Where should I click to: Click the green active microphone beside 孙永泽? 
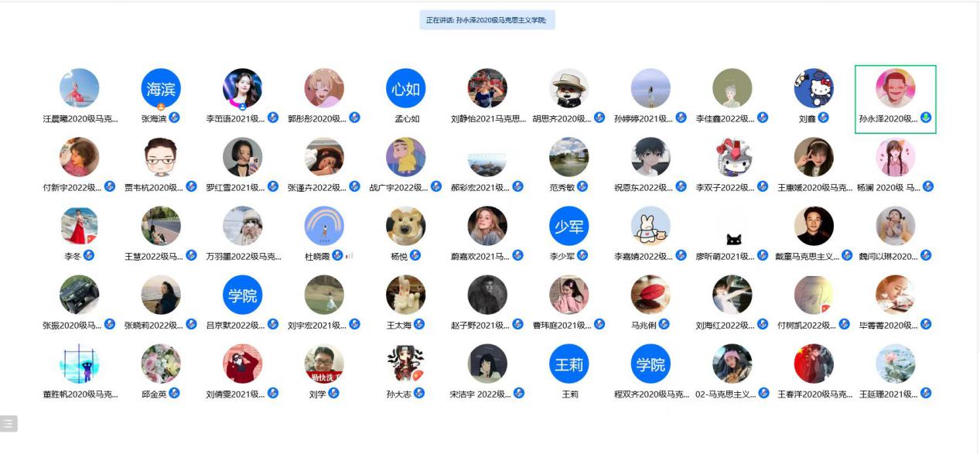tap(926, 118)
